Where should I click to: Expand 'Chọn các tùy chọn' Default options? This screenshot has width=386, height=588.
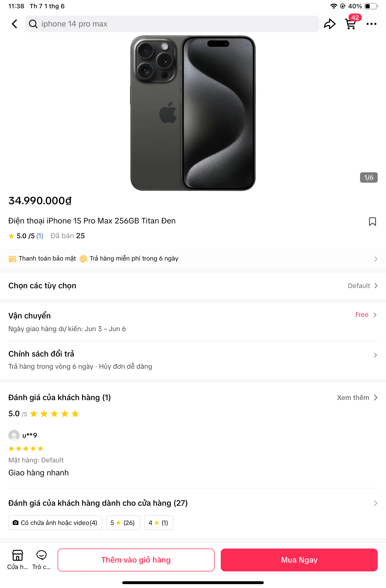click(x=193, y=285)
